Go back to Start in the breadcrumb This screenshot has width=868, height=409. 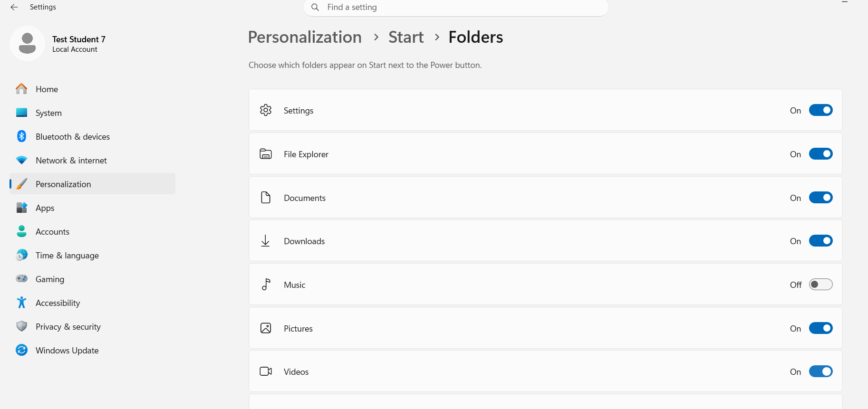406,37
